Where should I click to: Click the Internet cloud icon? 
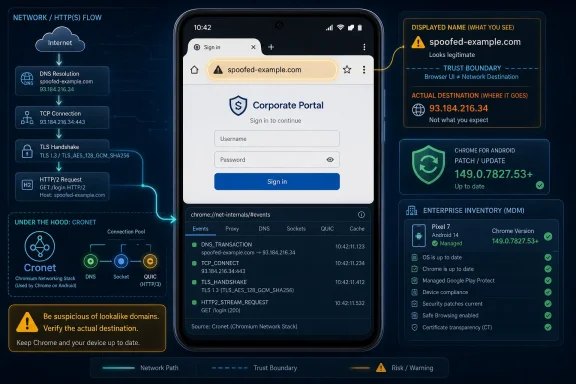(x=60, y=40)
